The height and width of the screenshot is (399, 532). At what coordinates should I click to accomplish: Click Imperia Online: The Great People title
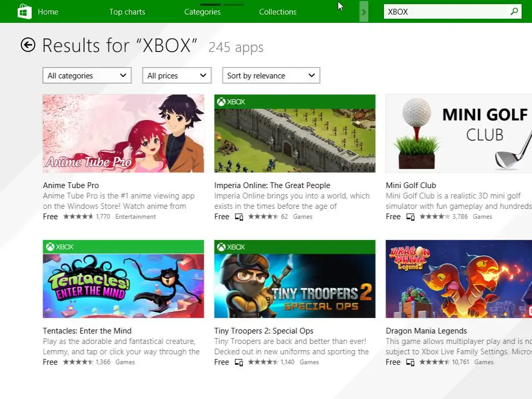point(272,185)
